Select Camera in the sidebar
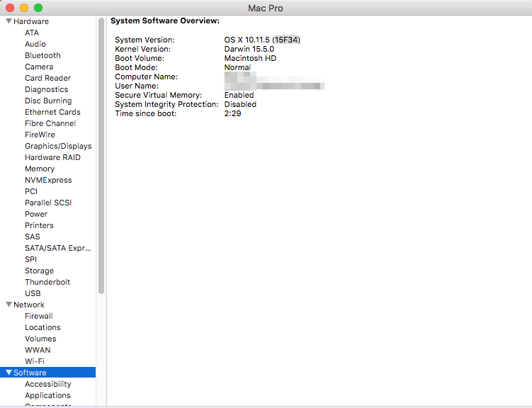 pos(39,67)
